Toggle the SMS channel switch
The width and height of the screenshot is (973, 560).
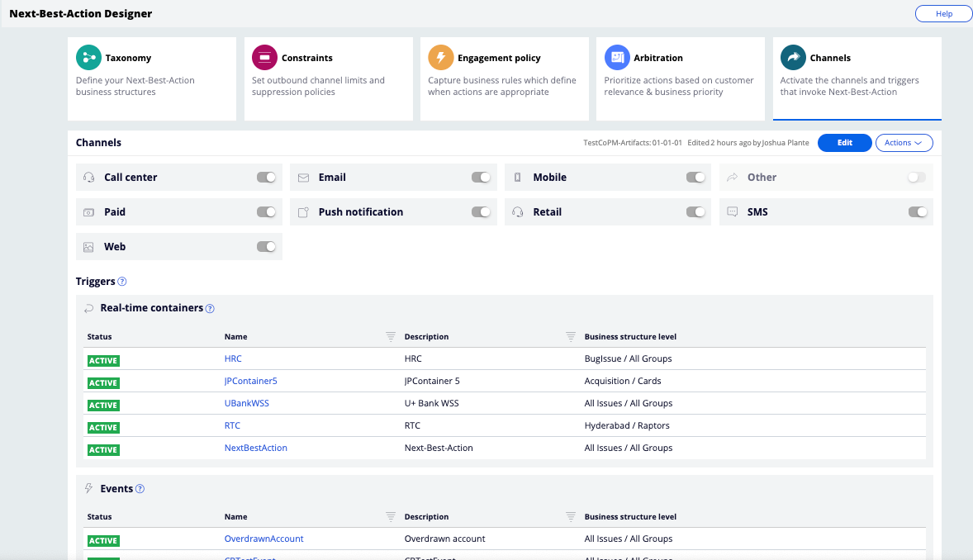point(918,212)
